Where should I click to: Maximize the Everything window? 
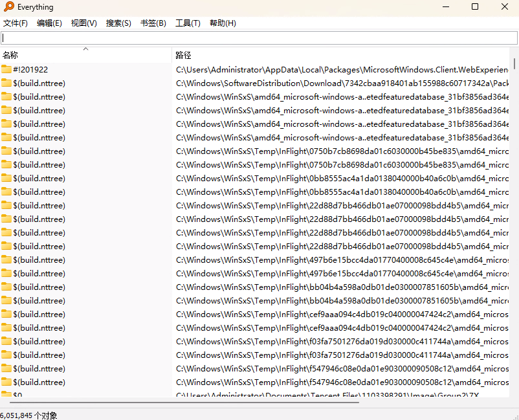tap(475, 6)
